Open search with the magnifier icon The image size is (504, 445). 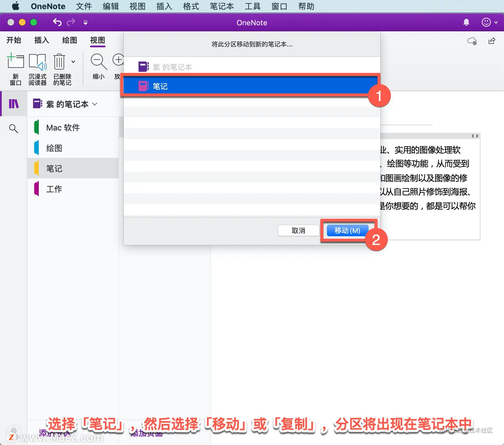13,129
